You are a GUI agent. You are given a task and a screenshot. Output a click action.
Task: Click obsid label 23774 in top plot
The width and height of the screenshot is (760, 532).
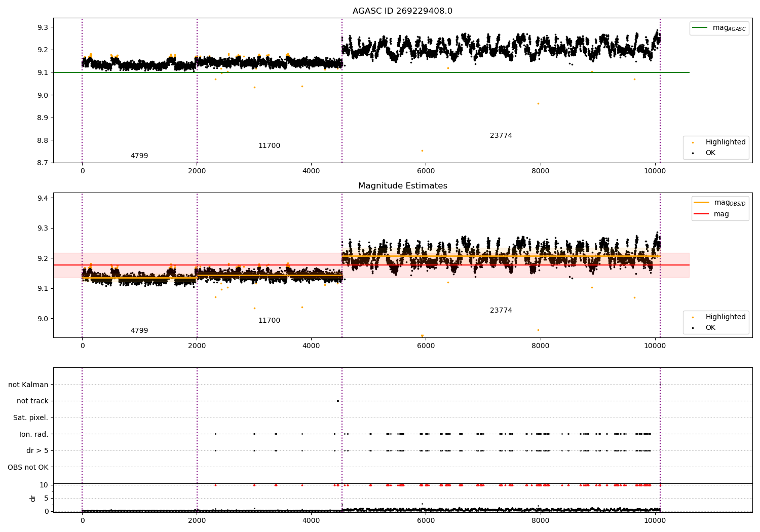pos(501,136)
